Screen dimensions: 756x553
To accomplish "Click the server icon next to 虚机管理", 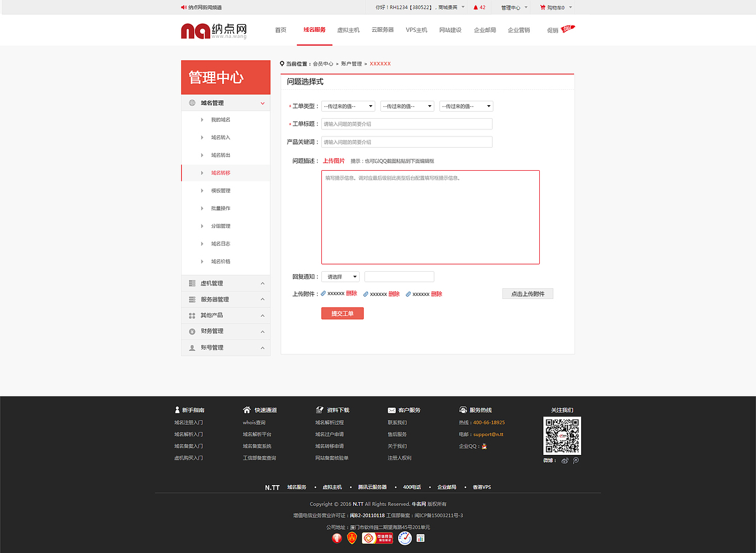I will 192,283.
